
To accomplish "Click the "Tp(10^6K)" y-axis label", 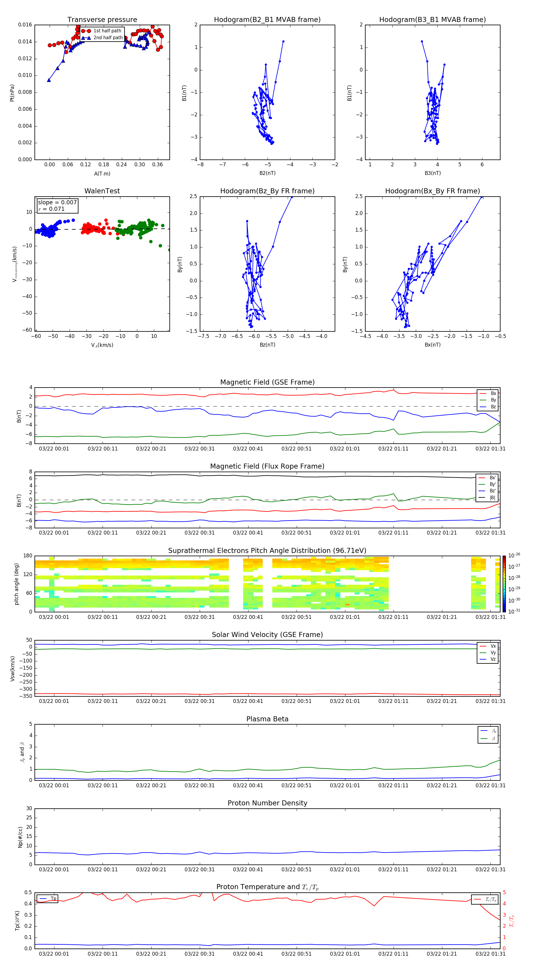I will (18, 921).
